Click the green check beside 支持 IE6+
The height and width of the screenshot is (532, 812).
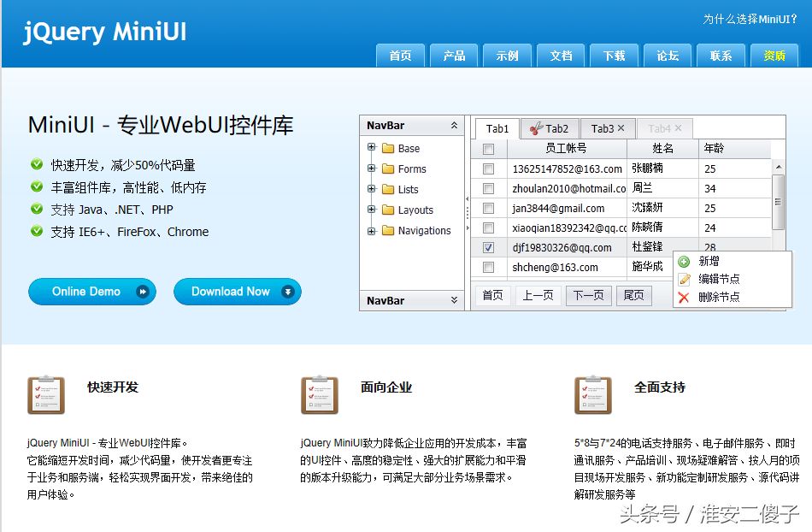[37, 231]
